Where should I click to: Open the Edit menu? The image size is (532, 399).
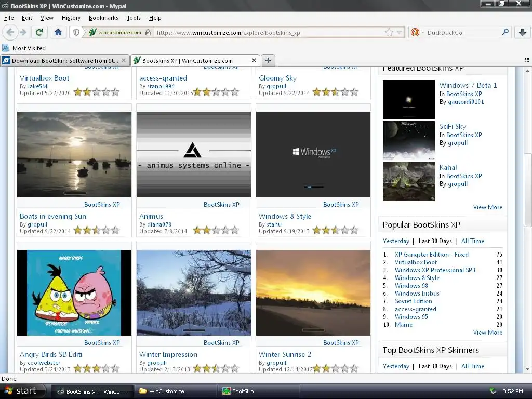[27, 18]
